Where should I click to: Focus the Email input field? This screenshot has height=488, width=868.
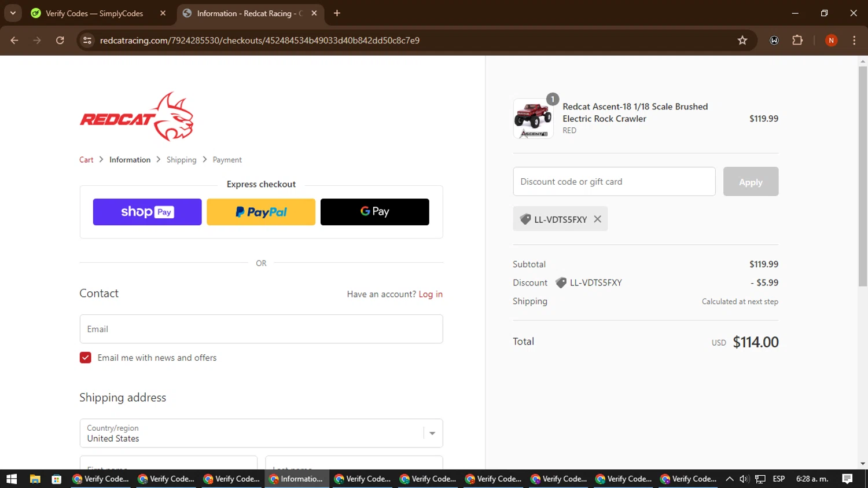pos(261,329)
